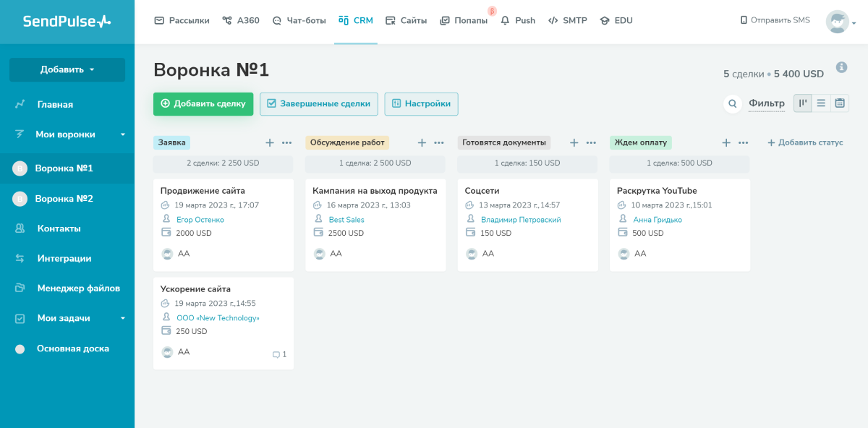The width and height of the screenshot is (868, 428).
Task: Open the user profile avatar dropdown
Action: point(837,22)
